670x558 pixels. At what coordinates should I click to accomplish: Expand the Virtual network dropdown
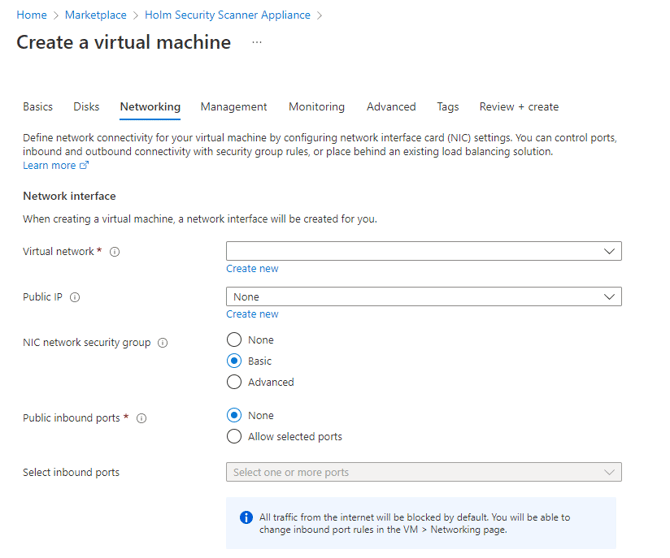click(423, 251)
